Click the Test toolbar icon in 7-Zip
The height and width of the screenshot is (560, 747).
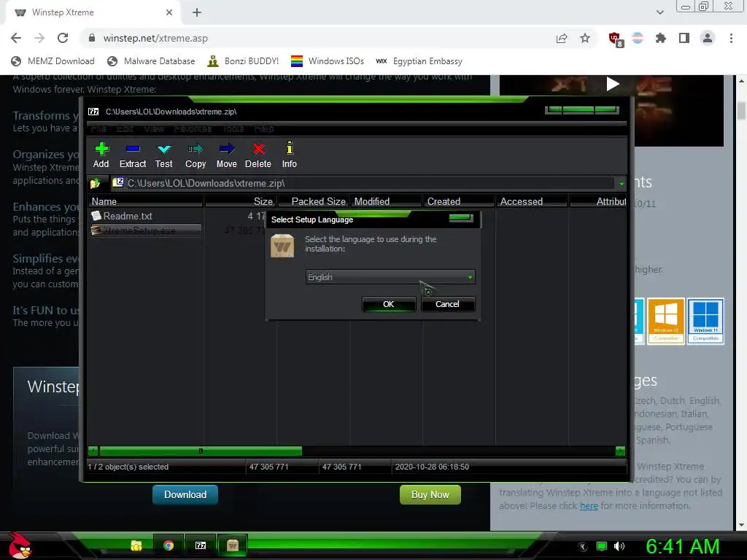[x=164, y=149]
